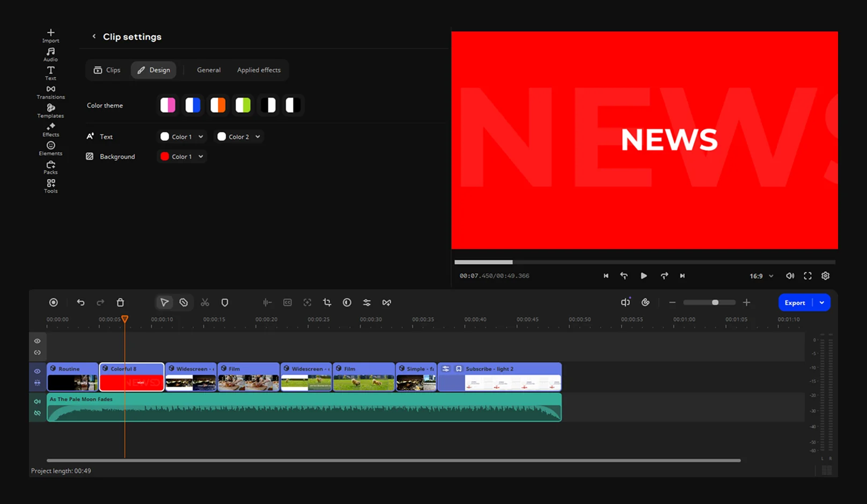Switch to the General tab
The image size is (867, 504).
click(x=209, y=70)
